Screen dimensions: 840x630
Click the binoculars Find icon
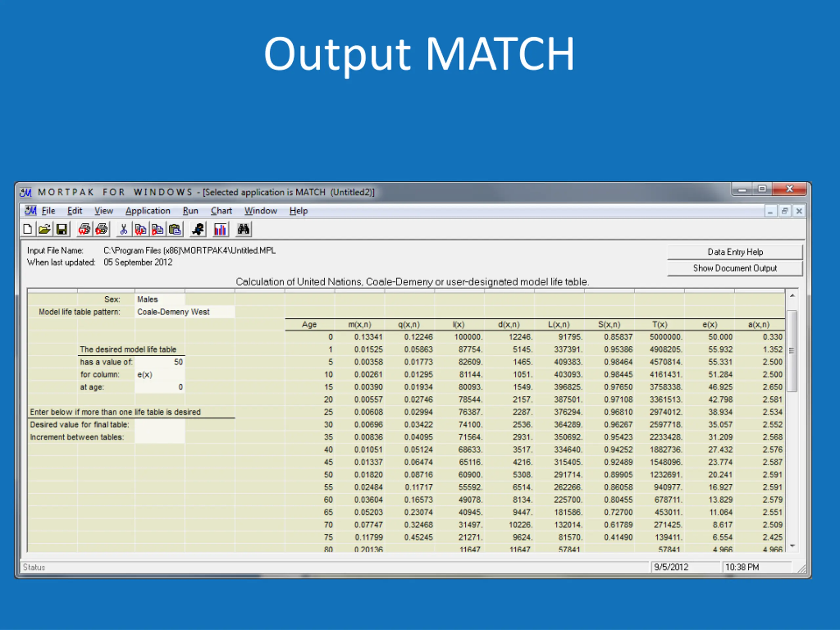243,229
